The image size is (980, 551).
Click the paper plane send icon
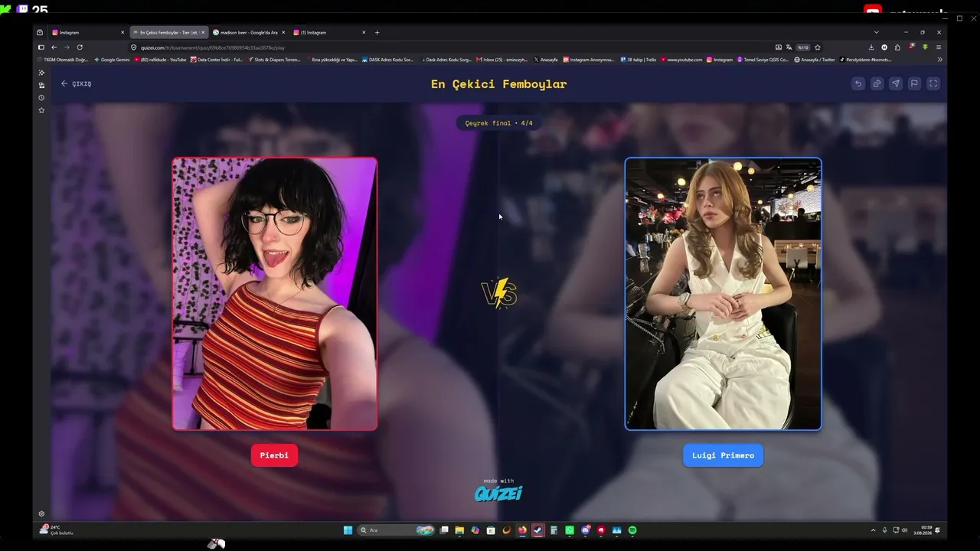point(896,83)
